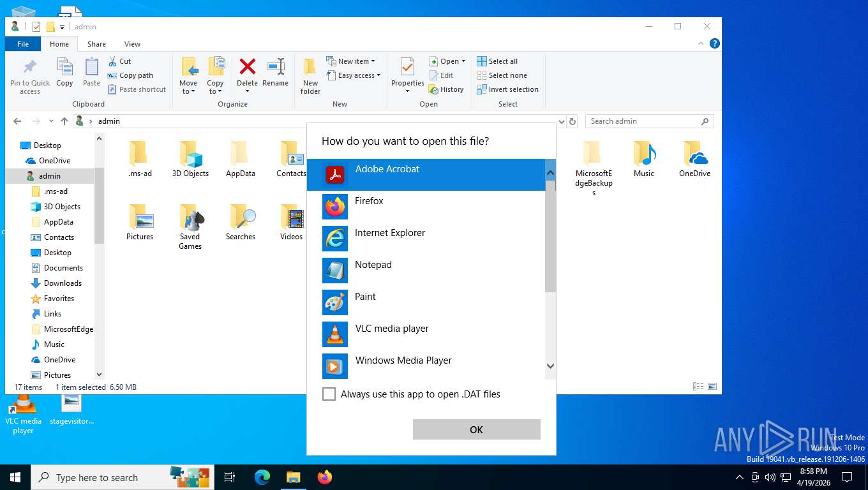868x490 pixels.
Task: Expand the Open dropdown arrow in ribbon
Action: [x=463, y=61]
